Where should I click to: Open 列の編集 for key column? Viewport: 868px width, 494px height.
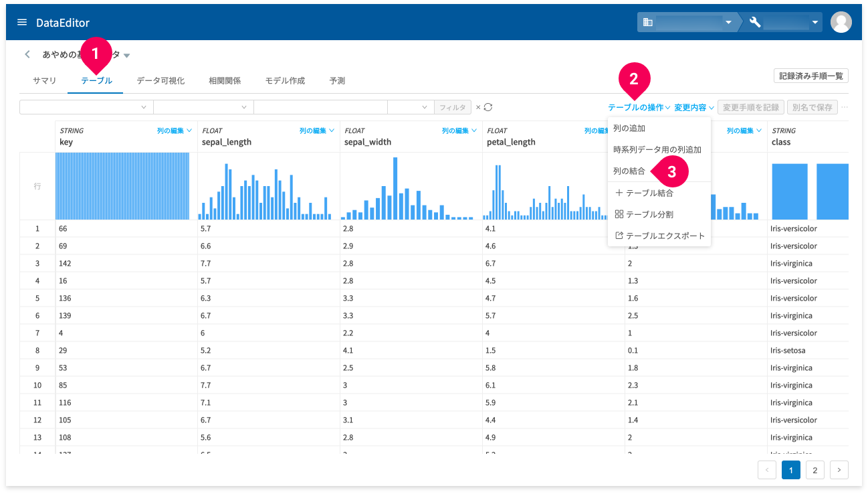point(175,131)
